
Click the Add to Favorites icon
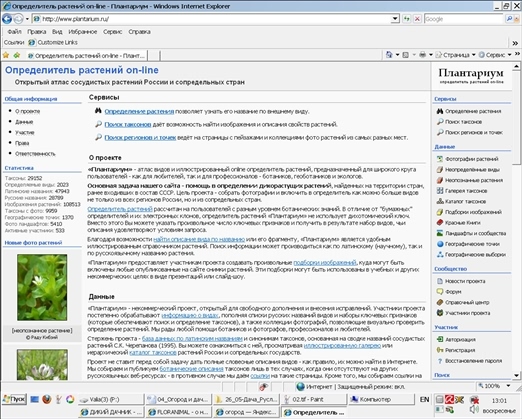click(17, 55)
